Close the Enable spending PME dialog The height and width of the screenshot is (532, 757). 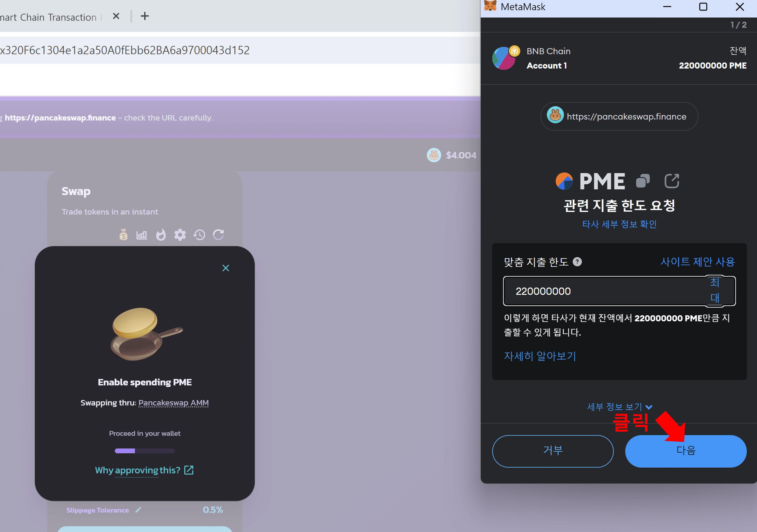point(225,268)
